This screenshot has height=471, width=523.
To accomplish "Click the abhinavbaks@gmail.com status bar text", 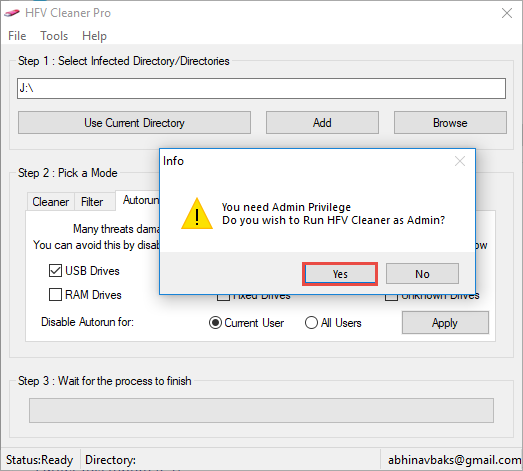I will 454,460.
